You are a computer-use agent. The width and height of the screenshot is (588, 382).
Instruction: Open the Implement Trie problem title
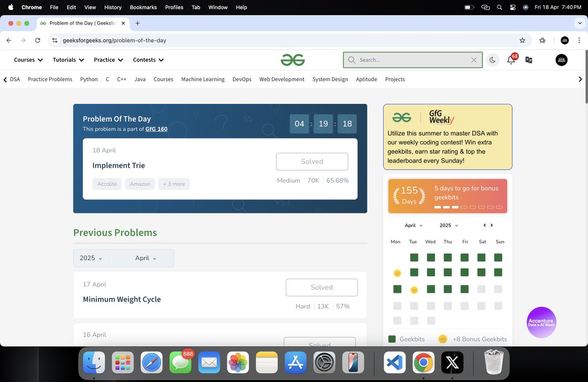[x=119, y=166]
